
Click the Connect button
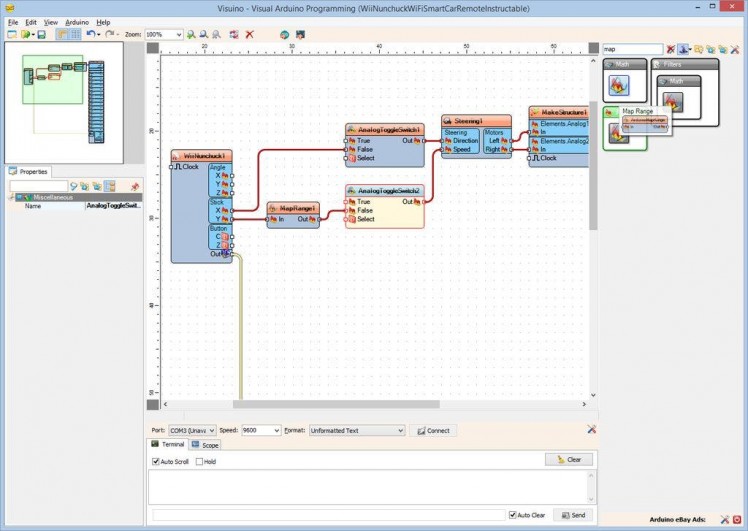(433, 430)
